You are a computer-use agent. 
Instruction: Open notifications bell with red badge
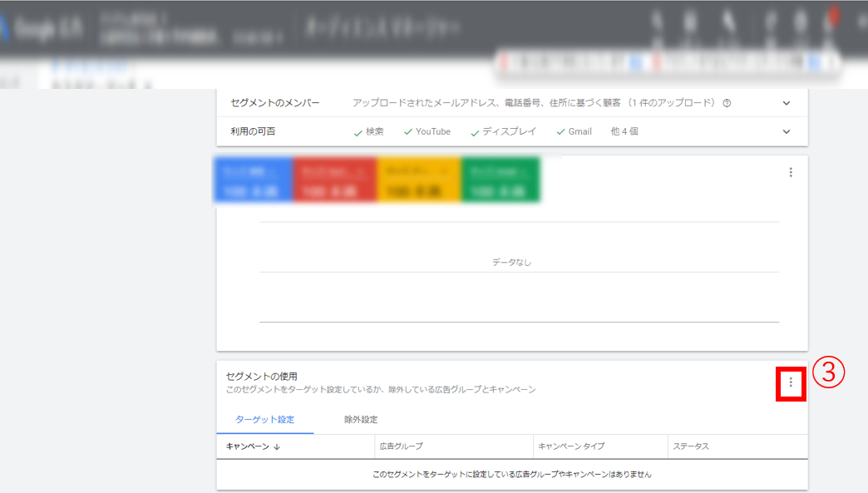828,24
